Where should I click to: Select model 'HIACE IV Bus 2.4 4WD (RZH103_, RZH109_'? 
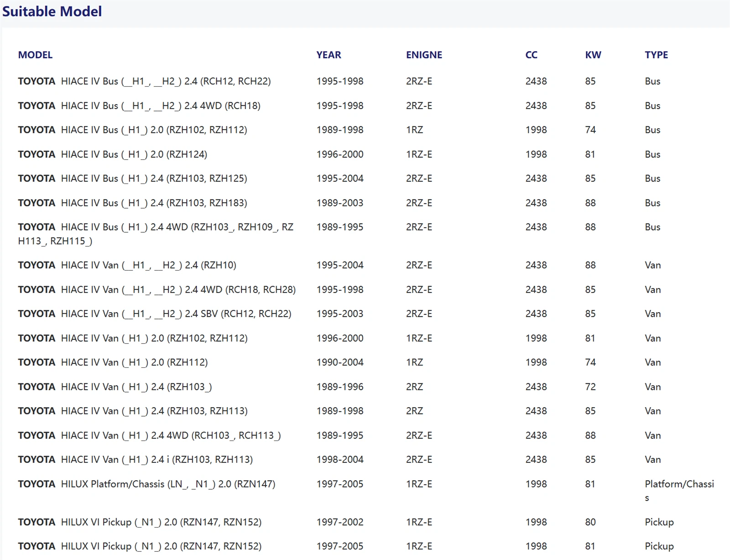(x=156, y=234)
